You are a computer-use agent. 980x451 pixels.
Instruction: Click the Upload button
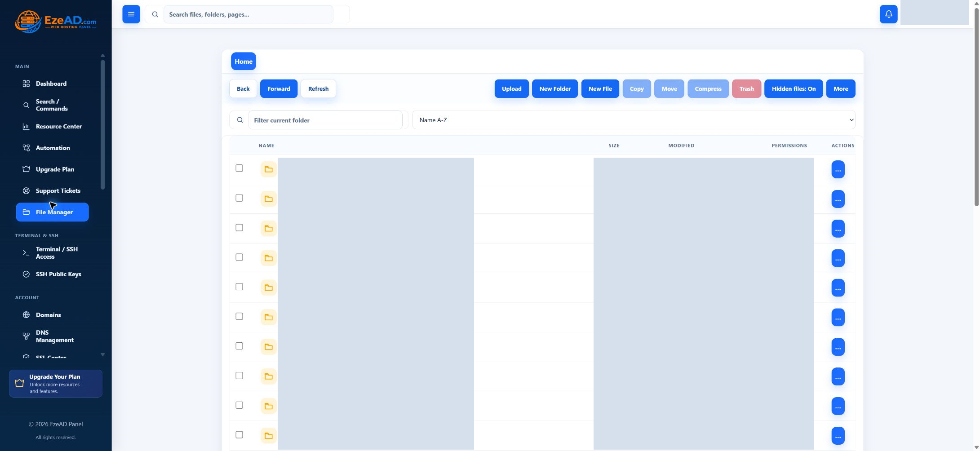coord(512,88)
